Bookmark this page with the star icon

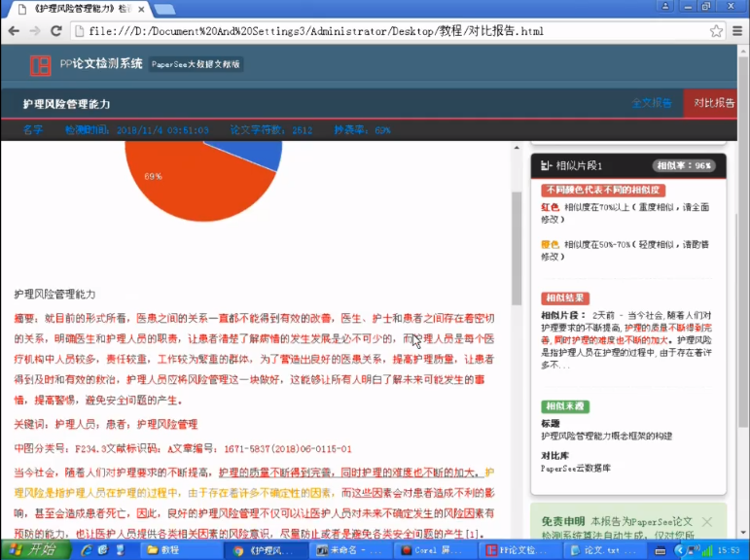pos(716,31)
